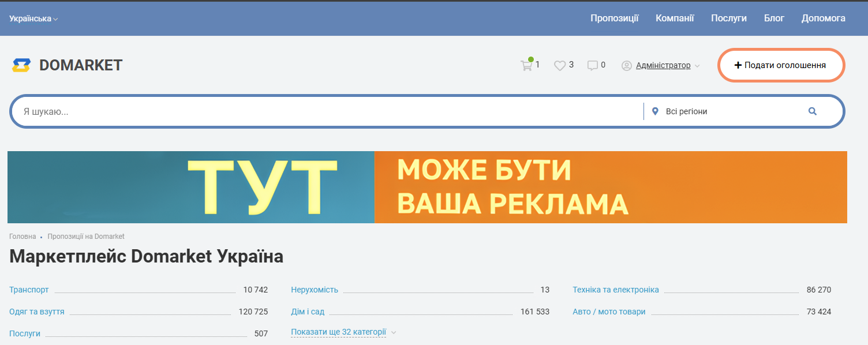Click the Domarket logo icon
This screenshot has width=868, height=345.
tap(21, 65)
